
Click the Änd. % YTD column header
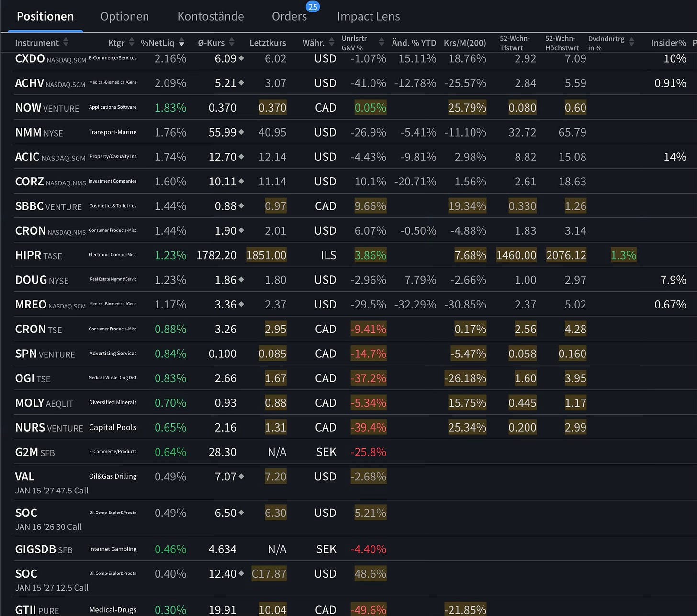(414, 43)
